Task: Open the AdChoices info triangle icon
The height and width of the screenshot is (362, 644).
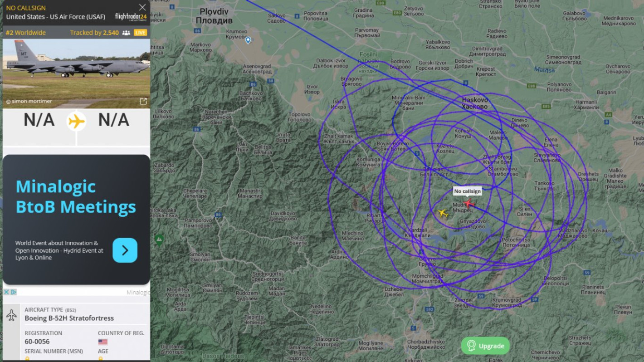Action: pos(14,292)
